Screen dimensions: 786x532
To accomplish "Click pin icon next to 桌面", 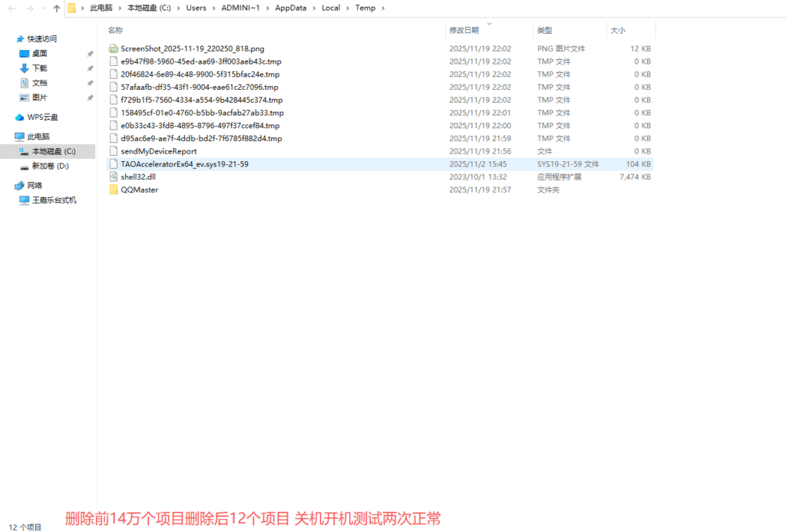I will pyautogui.click(x=90, y=54).
